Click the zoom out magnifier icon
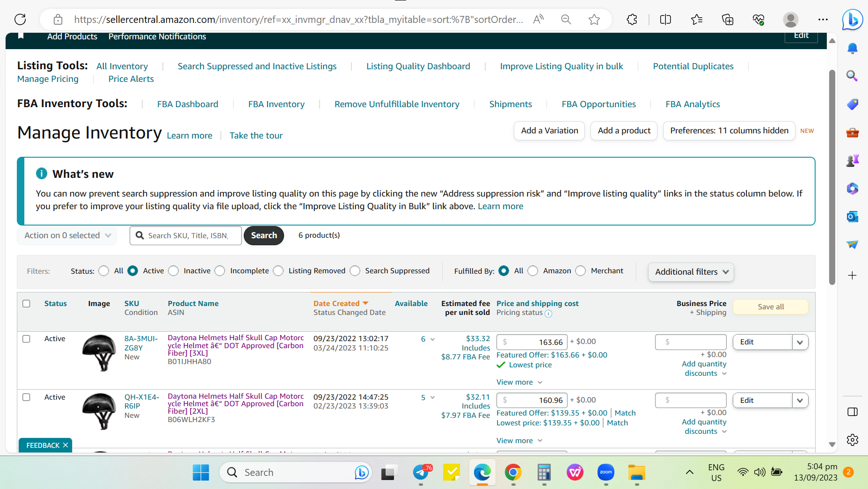Viewport: 868px width, 489px height. pyautogui.click(x=566, y=19)
